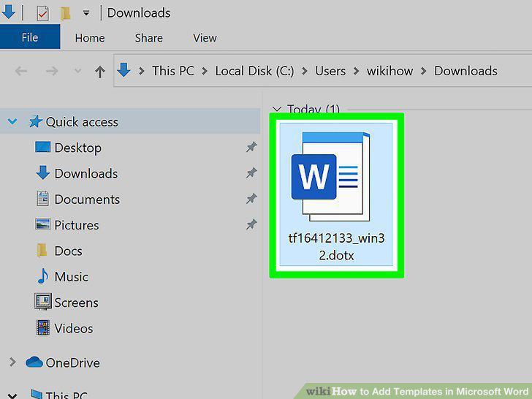Click the Videos film strip icon

tap(43, 327)
